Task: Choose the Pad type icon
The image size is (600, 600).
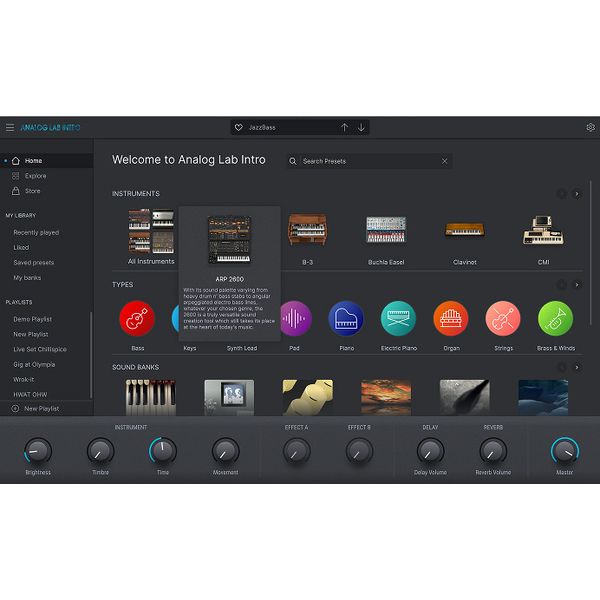Action: click(297, 319)
